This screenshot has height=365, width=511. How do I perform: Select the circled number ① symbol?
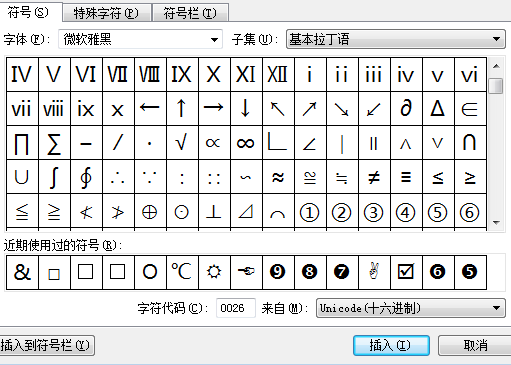click(x=310, y=212)
